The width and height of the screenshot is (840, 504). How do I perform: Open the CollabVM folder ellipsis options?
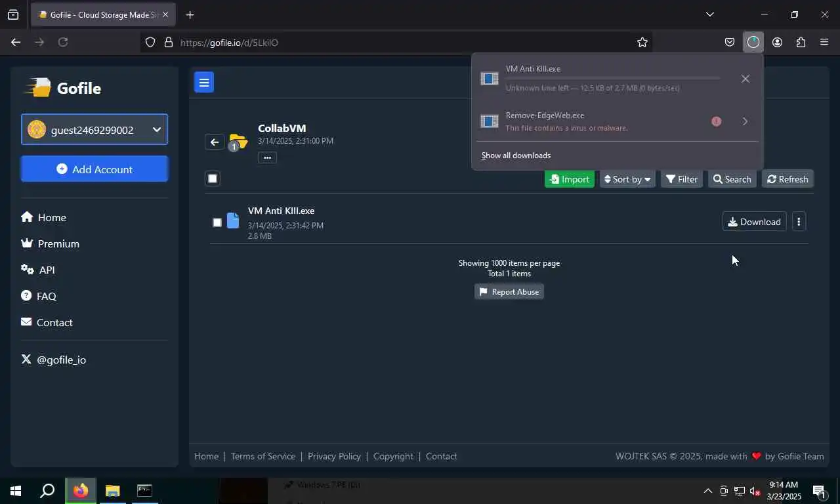pos(267,157)
